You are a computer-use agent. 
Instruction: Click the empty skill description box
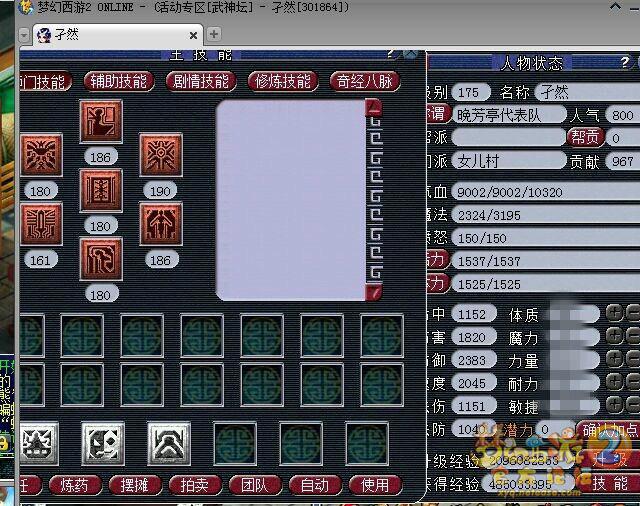tap(290, 200)
